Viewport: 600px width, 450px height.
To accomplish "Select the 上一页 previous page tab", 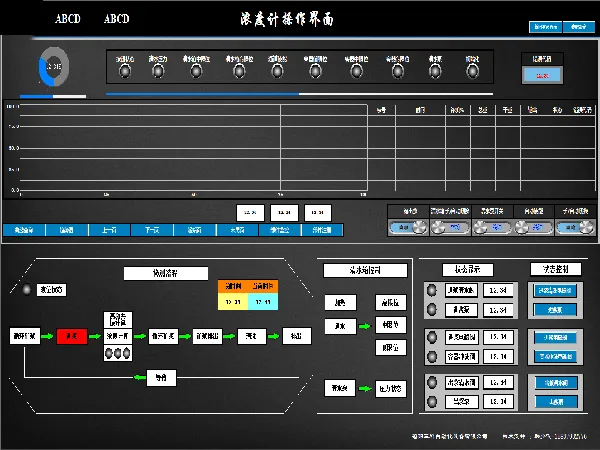I will 108,230.
